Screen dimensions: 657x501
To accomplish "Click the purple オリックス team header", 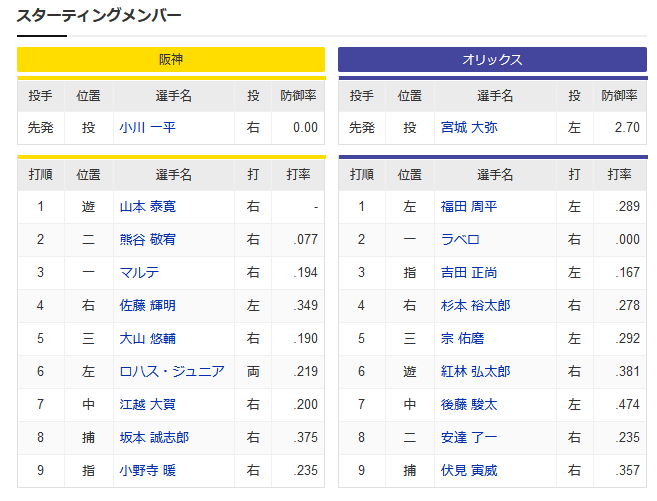I will [x=492, y=59].
